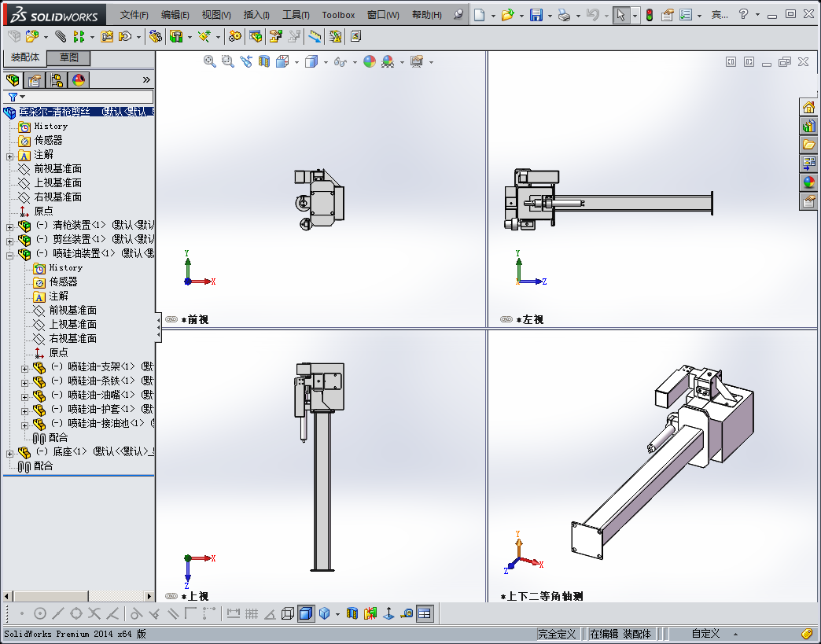Screen dimensions: 821x644
Task: Click the Rebuild traffic light icon
Action: click(650, 15)
